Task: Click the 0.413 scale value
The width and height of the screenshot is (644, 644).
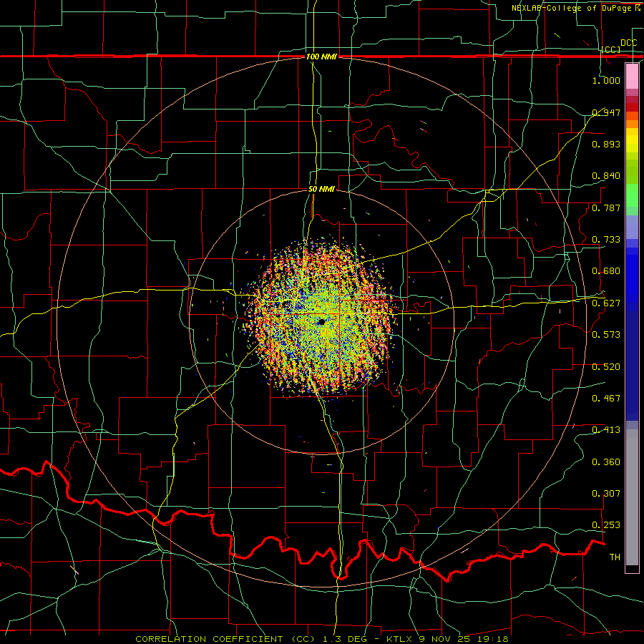Action: 606,429
